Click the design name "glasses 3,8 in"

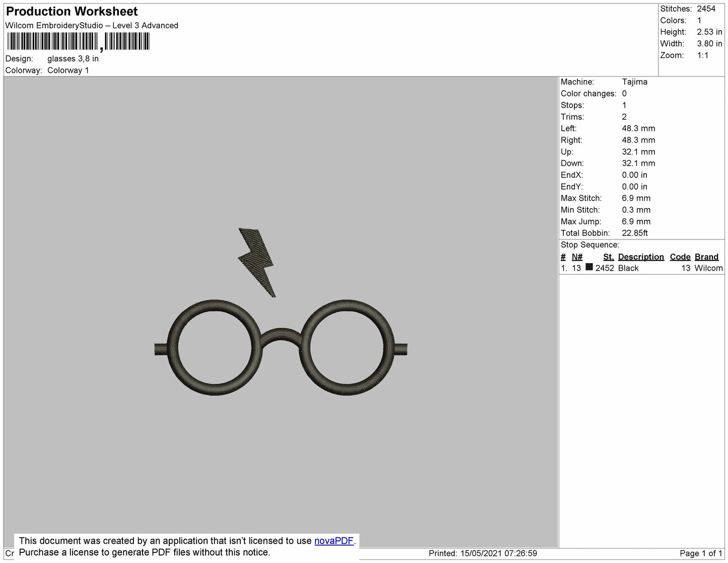pyautogui.click(x=73, y=59)
